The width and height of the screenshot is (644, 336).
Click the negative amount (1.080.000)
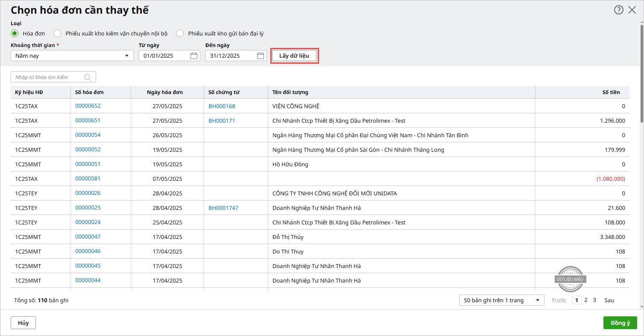coord(611,179)
